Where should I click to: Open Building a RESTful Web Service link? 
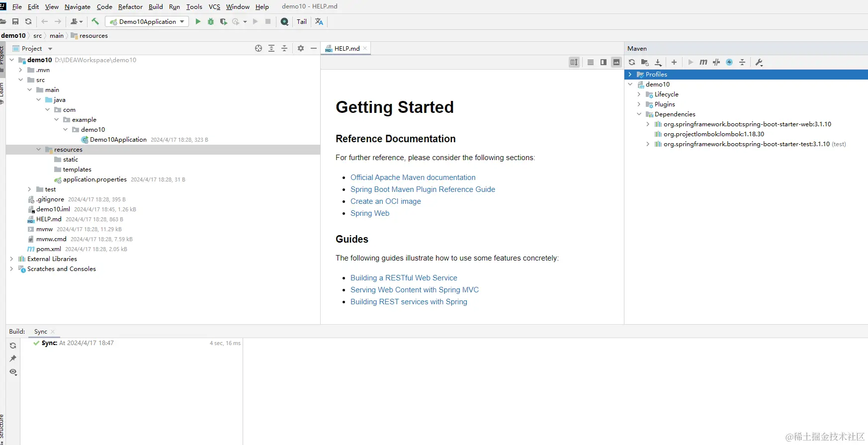404,278
